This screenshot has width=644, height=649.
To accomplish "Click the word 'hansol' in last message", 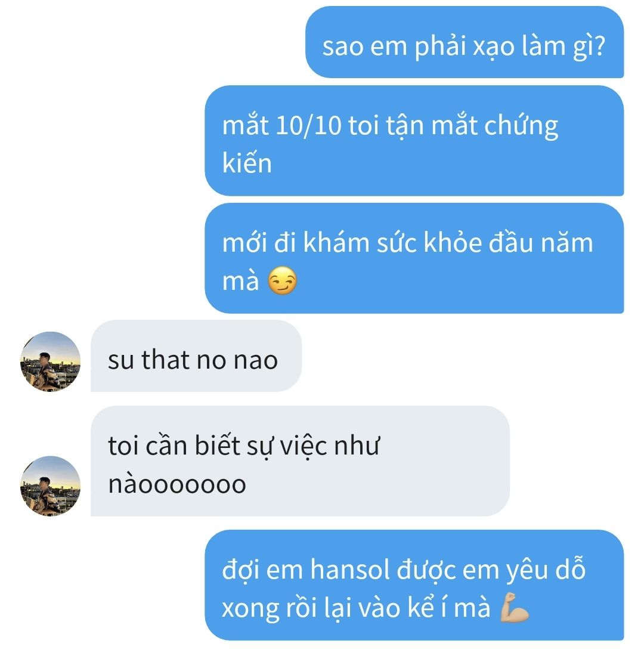I will 350,570.
